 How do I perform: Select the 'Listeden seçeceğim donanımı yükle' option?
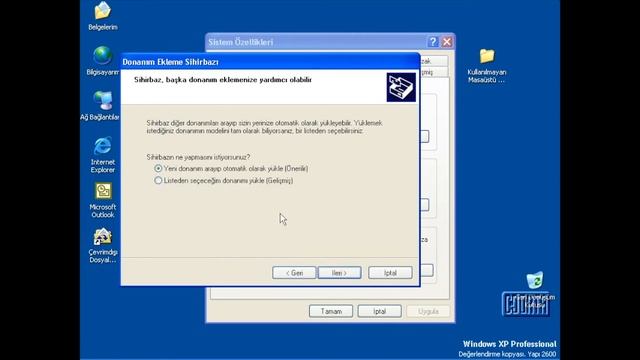224,180
